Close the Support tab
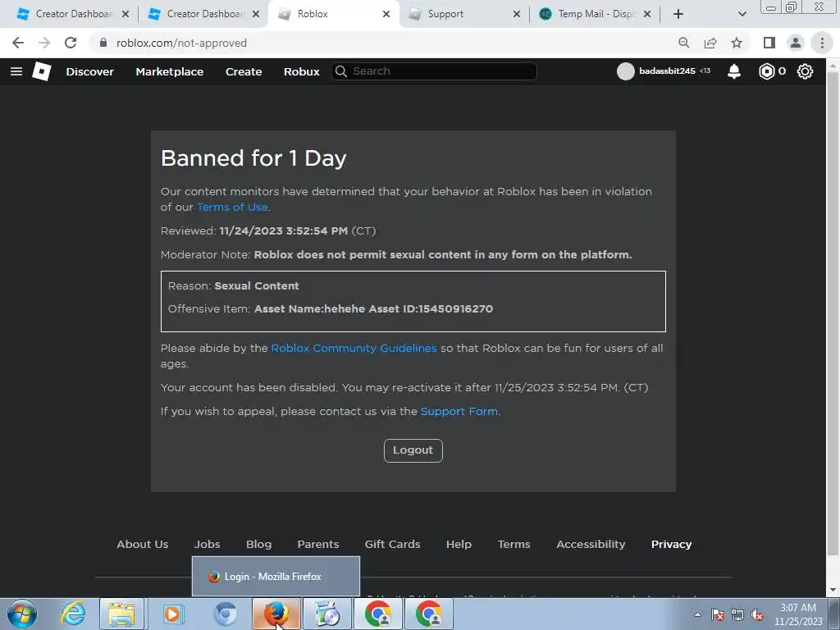Screen dimensions: 840x630 pyautogui.click(x=517, y=14)
